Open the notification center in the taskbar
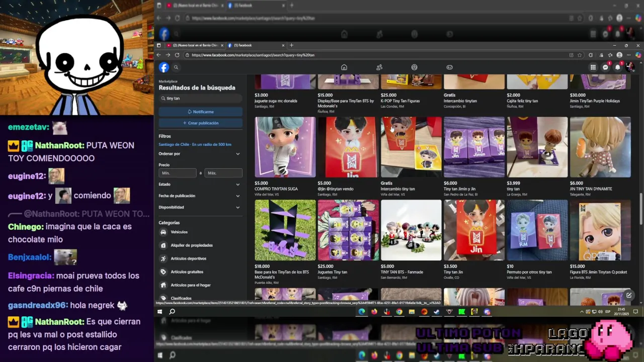The height and width of the screenshot is (362, 644). point(635,312)
